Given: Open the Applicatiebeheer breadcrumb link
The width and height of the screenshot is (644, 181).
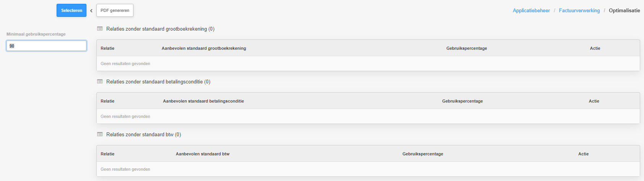Looking at the screenshot, I should pos(531,10).
